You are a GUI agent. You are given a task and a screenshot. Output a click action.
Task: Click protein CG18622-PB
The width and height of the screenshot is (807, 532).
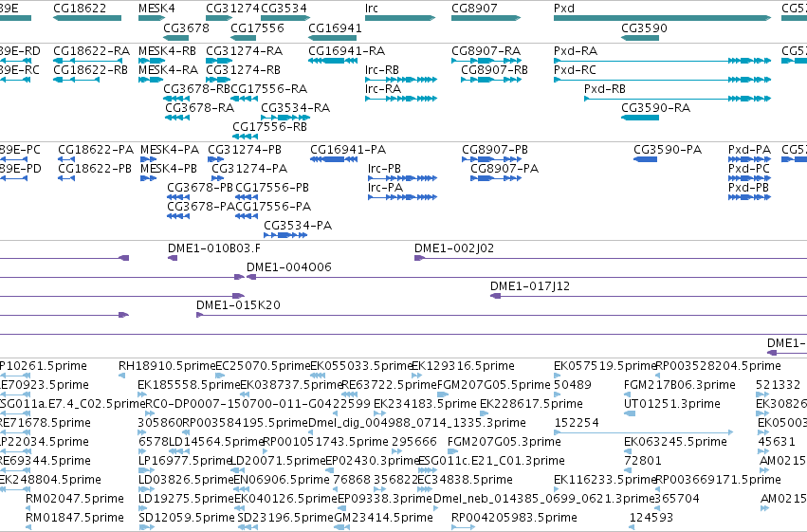coord(65,178)
